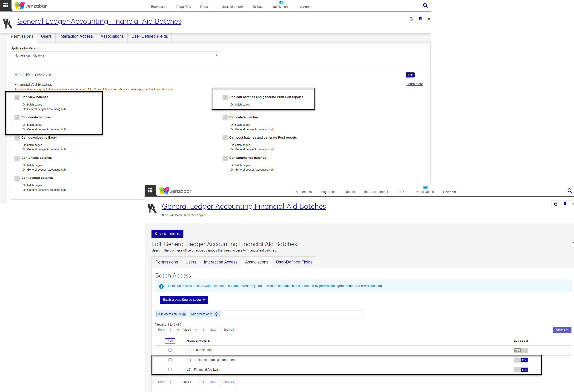Screen dimensions: 574x392
Task: Click the search magnifier in top header
Action: point(425,6)
